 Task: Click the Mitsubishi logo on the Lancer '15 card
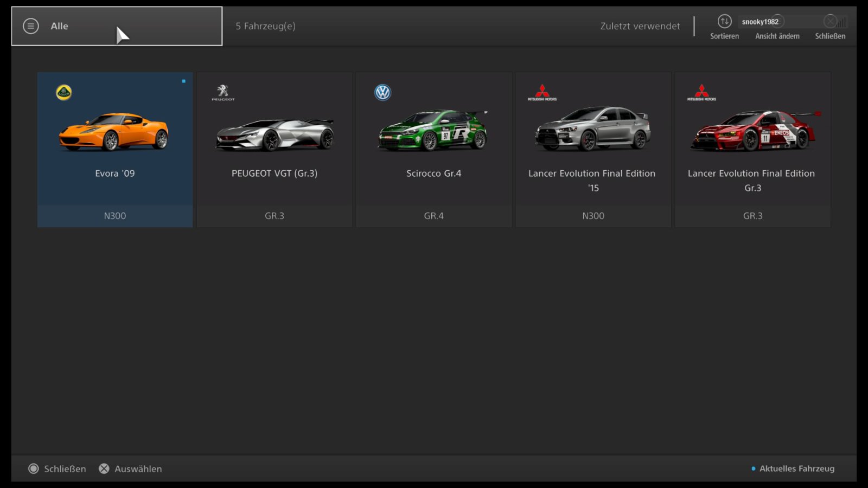(x=542, y=93)
